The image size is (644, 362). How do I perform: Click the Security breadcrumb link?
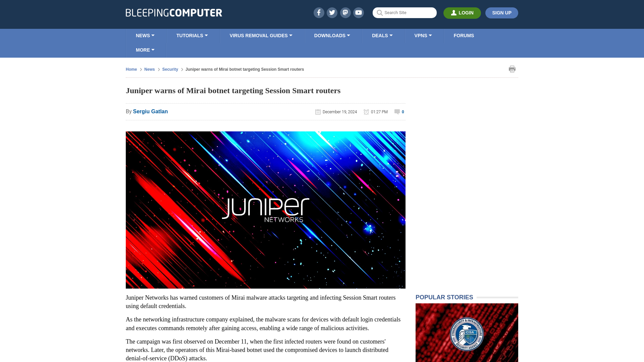coord(170,69)
